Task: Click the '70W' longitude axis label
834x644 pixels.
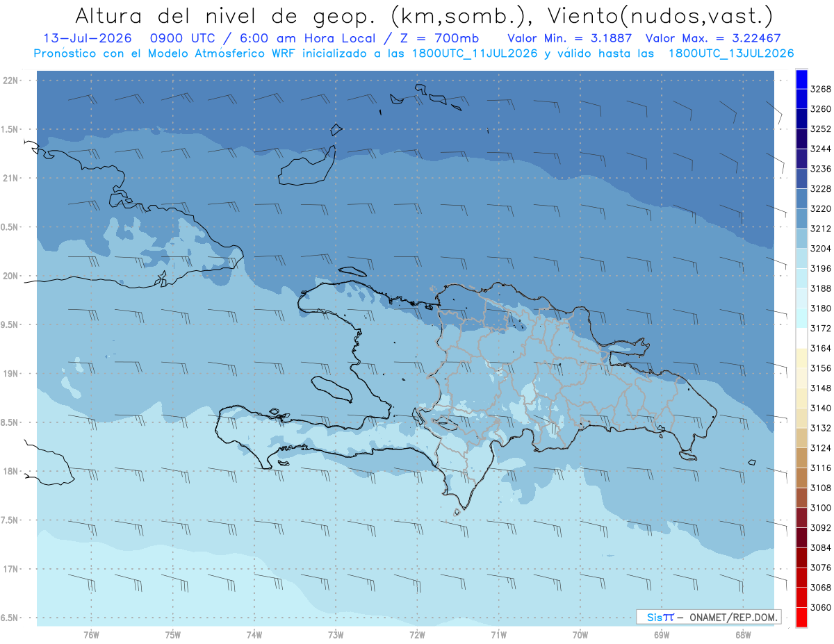Action: pos(580,635)
